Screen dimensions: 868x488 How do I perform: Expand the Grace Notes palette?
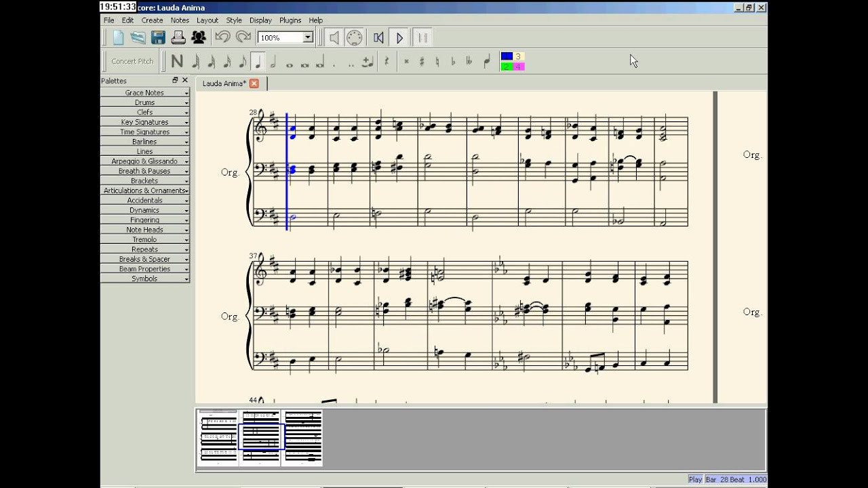click(x=144, y=93)
